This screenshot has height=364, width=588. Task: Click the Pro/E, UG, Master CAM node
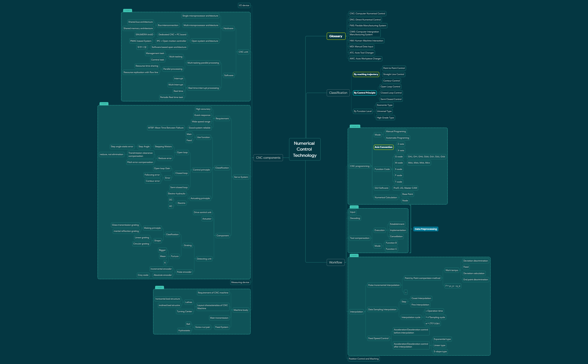click(x=405, y=188)
